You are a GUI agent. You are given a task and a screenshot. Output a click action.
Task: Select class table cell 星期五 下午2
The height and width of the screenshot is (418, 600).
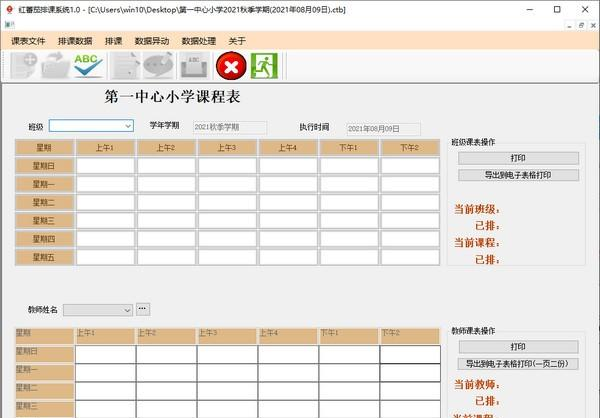[x=410, y=257]
